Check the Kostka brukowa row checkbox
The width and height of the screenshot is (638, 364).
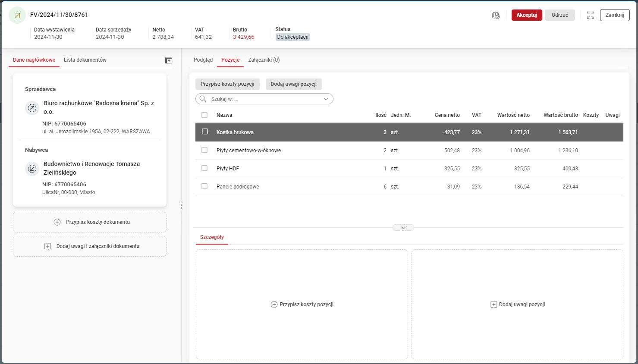coord(205,132)
